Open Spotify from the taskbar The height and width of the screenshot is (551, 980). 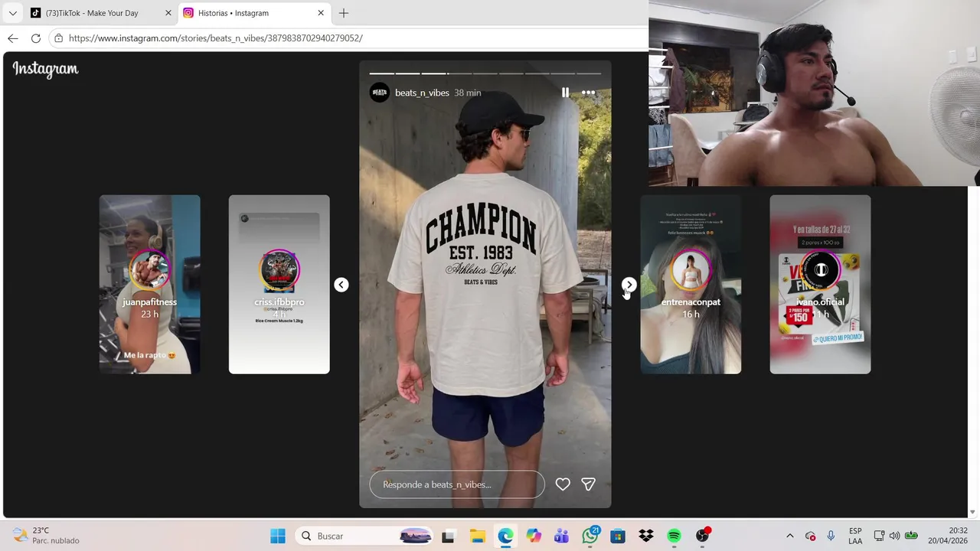[x=674, y=536]
